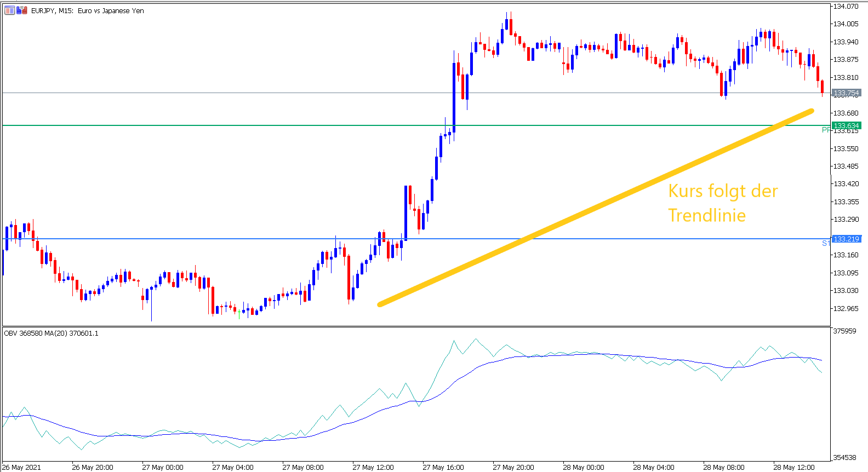Click the 133.875 price scale value
868x472 pixels.
coord(846,60)
